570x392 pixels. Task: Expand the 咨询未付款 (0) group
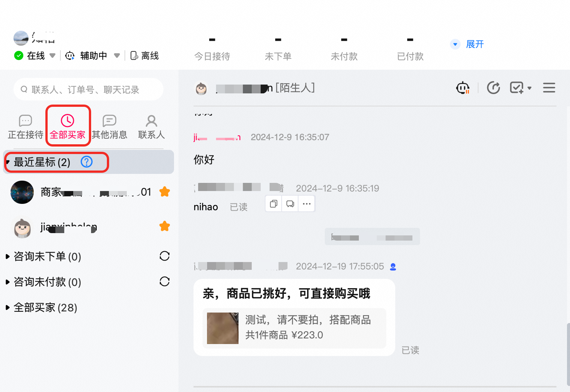point(7,282)
